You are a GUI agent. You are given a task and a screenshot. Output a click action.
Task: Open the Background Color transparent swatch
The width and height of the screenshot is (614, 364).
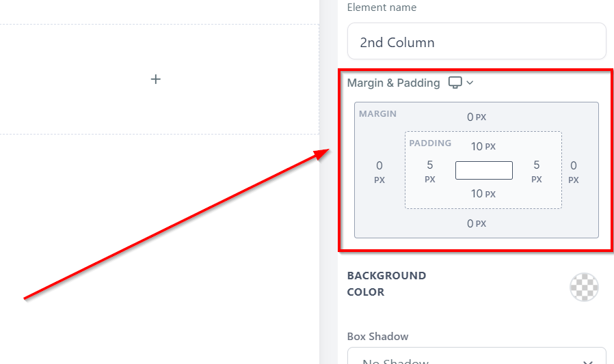pos(584,287)
